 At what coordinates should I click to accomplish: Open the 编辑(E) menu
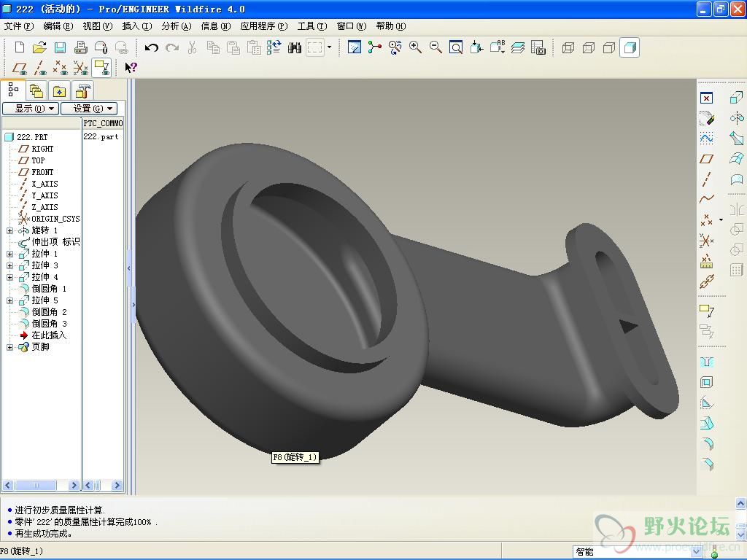[58, 26]
